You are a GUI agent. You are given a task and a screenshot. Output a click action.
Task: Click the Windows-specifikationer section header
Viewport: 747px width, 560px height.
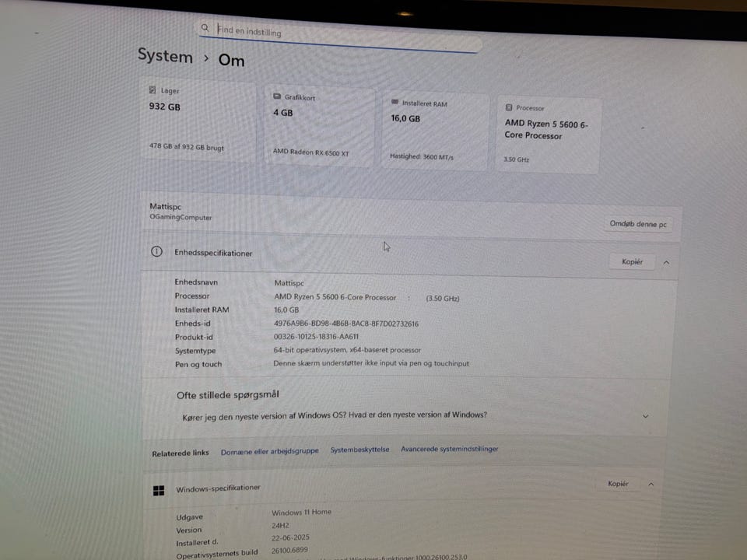402,487
